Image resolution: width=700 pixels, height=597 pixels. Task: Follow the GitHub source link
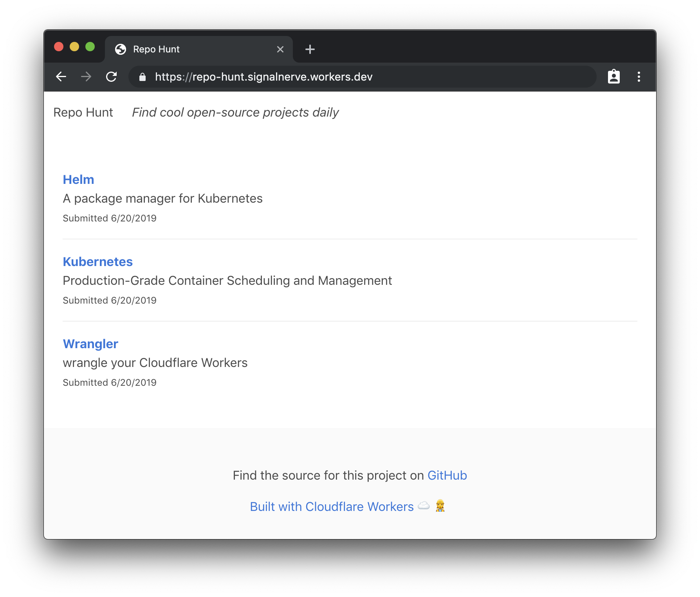[x=447, y=475]
